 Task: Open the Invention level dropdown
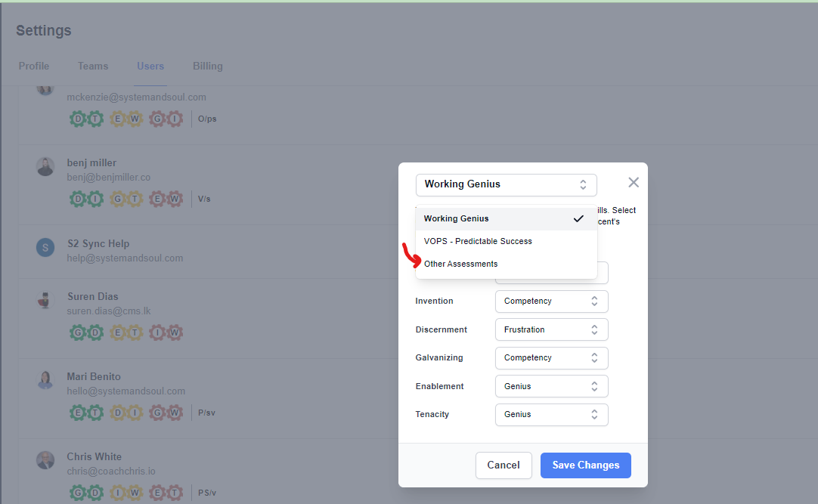click(551, 301)
